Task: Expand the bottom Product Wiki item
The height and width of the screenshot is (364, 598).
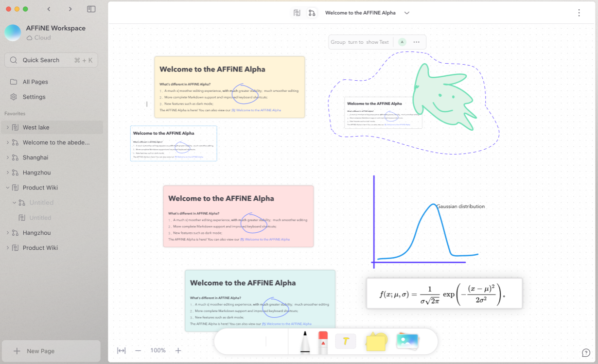Action: pos(7,248)
